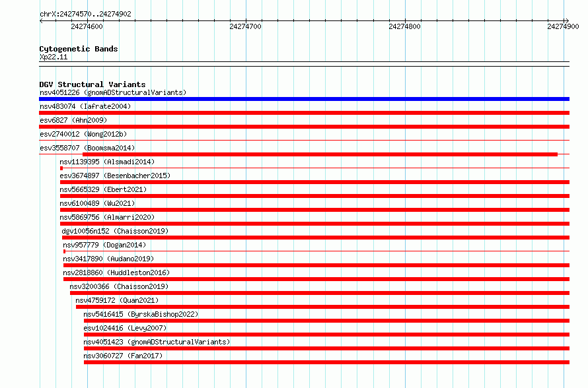Open the esv2740012 (Wong2012b) label
The image size is (588, 388).
(83, 134)
